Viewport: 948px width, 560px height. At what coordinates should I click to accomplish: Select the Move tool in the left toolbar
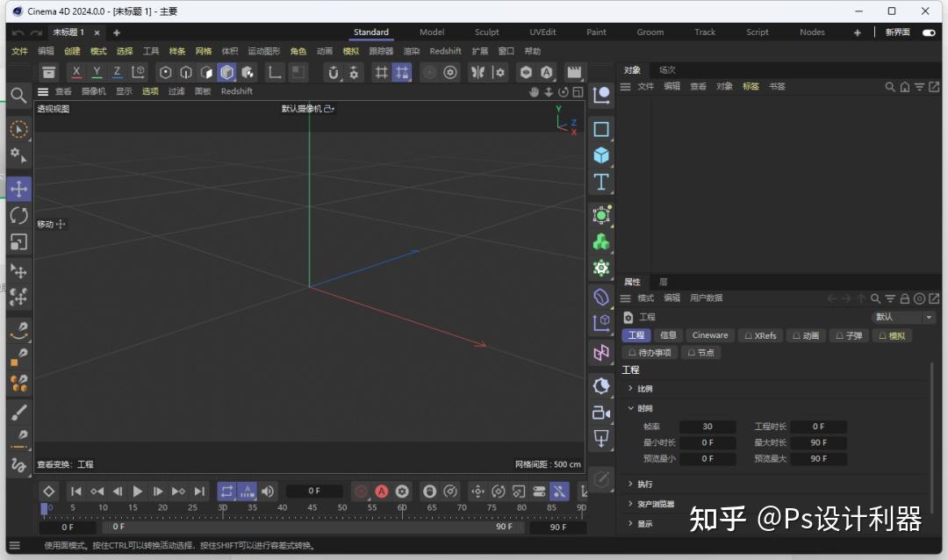[x=18, y=188]
